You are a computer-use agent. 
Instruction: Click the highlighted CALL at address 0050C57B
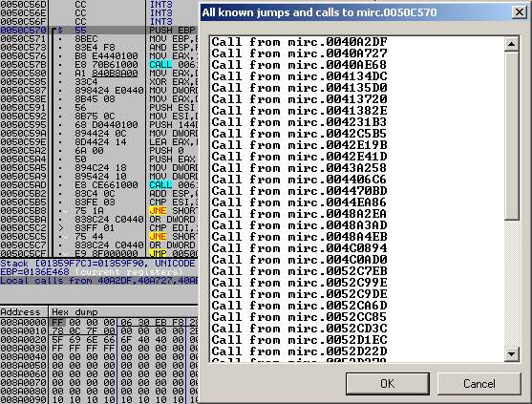(x=160, y=64)
